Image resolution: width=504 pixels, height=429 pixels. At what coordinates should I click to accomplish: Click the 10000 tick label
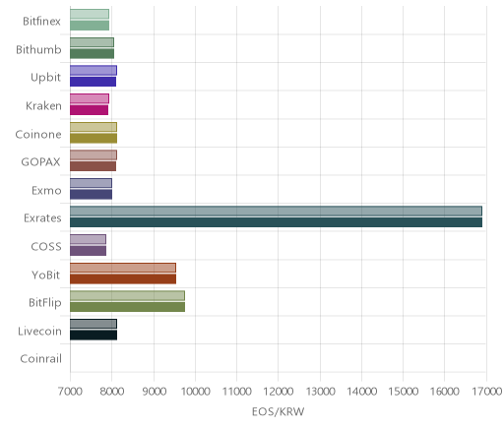[196, 392]
